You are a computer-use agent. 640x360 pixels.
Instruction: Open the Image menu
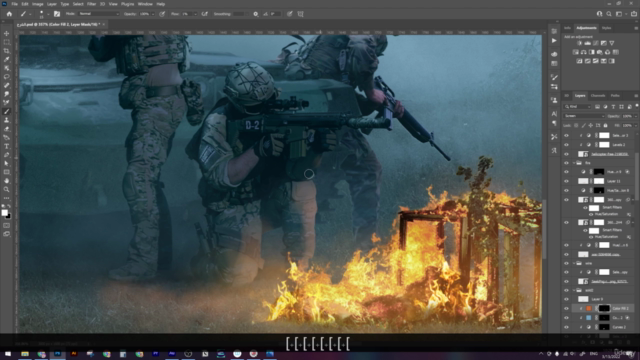click(x=38, y=4)
